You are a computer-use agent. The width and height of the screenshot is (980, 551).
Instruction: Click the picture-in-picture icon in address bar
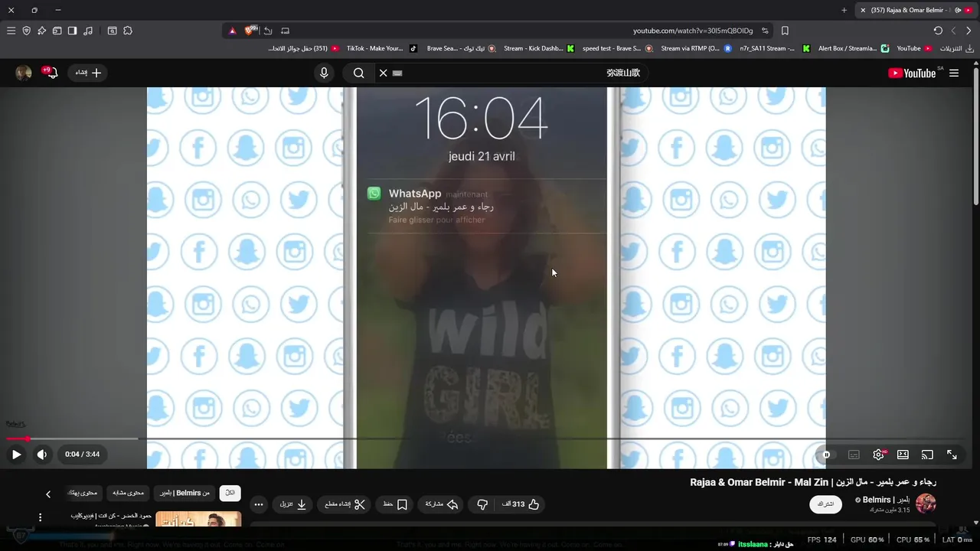[285, 31]
